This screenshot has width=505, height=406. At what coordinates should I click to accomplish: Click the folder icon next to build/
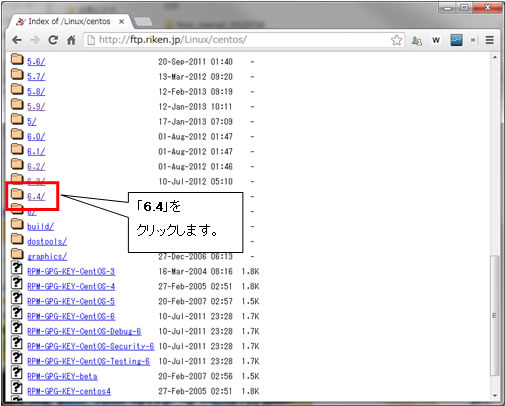coord(17,224)
